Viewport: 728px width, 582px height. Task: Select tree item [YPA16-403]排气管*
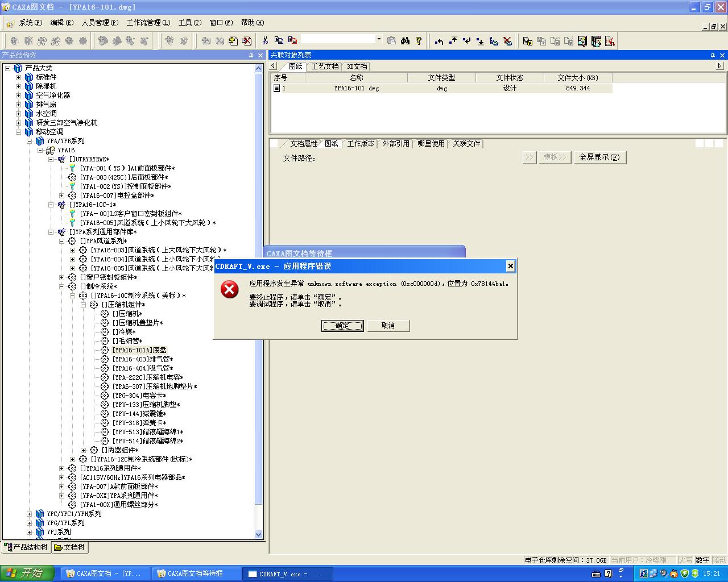click(143, 359)
